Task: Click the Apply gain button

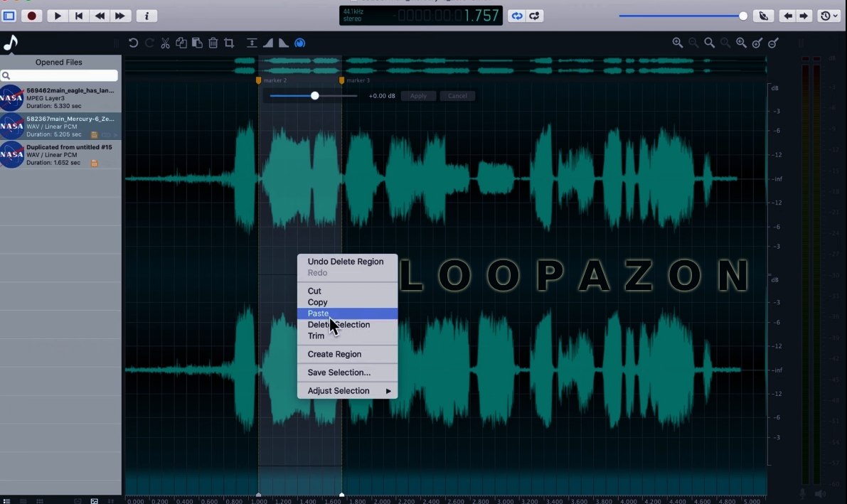Action: point(418,96)
